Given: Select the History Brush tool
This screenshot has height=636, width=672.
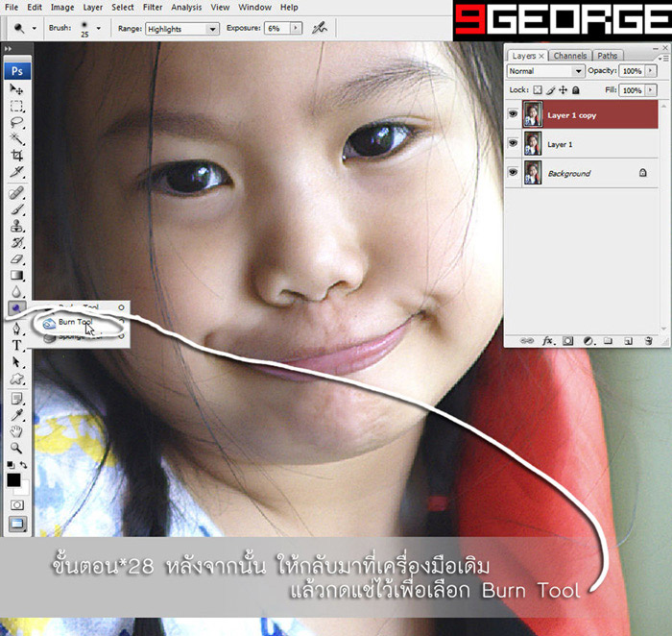Looking at the screenshot, I should (x=16, y=243).
